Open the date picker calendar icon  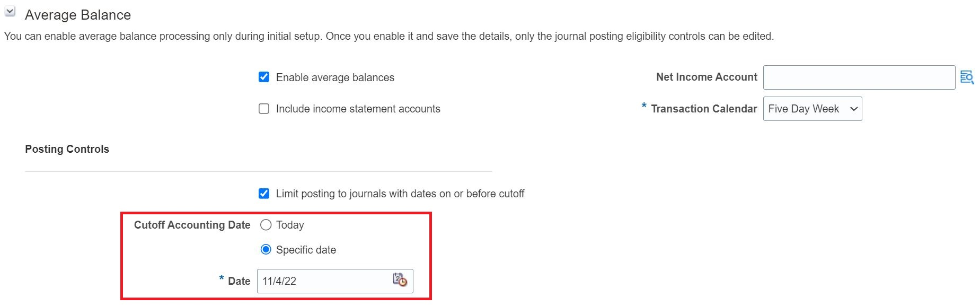(400, 280)
